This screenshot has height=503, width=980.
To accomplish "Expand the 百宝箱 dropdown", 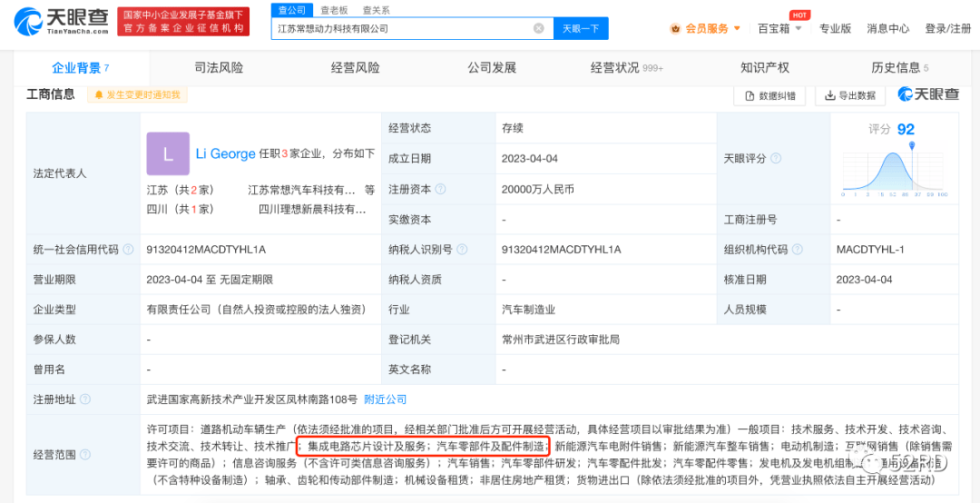I will click(x=779, y=28).
